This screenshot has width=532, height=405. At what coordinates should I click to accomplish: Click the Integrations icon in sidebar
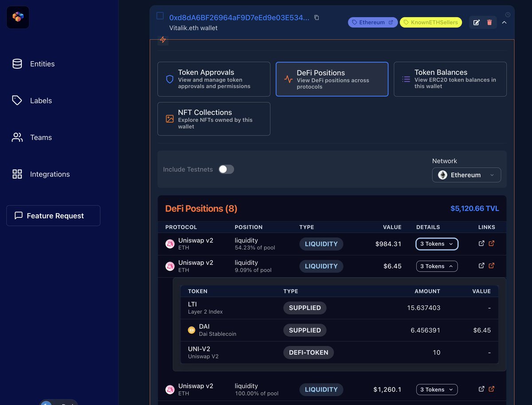coord(17,174)
